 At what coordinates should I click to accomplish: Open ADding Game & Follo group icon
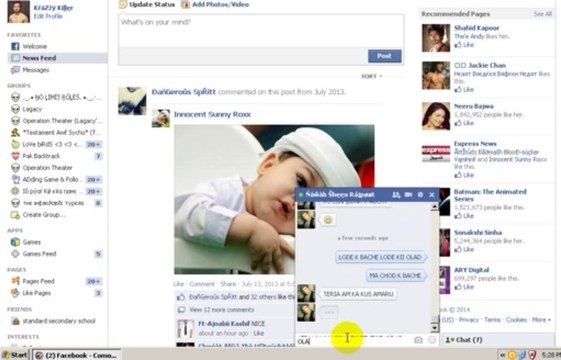[15, 179]
